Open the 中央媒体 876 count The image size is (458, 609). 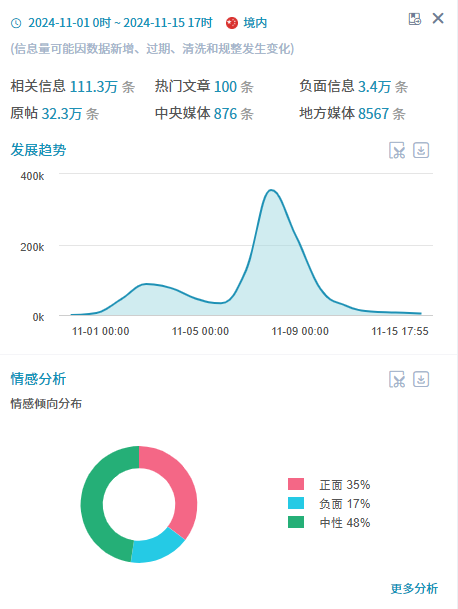225,113
